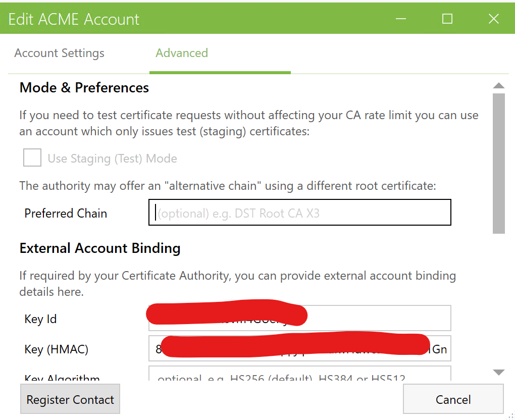This screenshot has height=420, width=515.
Task: Select the Advanced tab
Action: (182, 53)
